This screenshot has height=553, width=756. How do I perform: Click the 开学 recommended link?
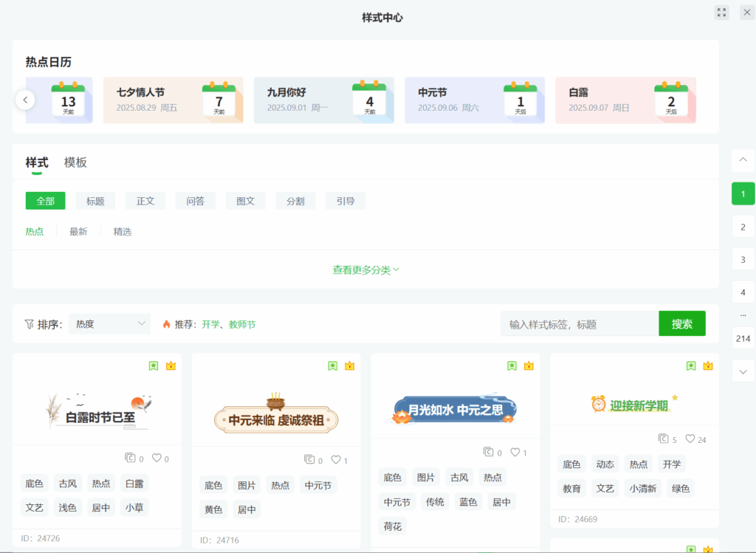point(210,324)
